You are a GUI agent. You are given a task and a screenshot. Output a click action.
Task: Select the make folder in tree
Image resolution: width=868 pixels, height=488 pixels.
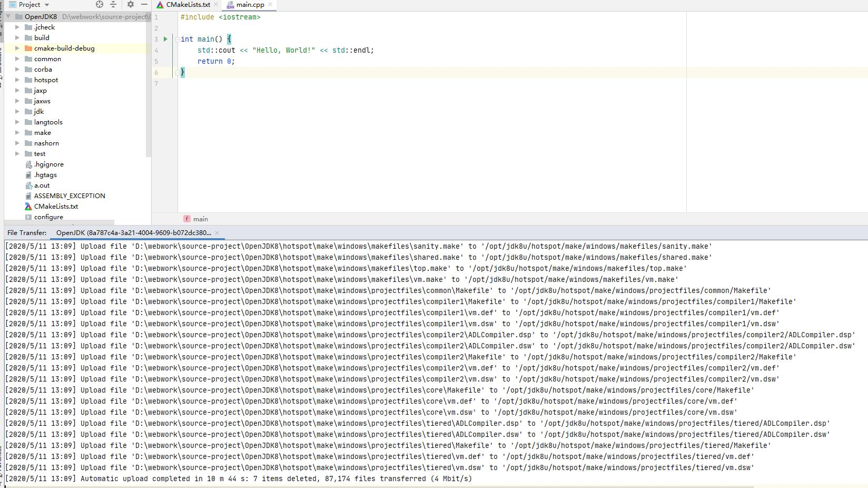(x=43, y=132)
